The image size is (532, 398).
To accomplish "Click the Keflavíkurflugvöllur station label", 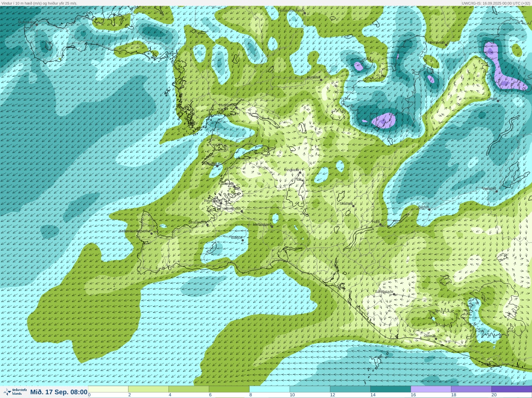I will click(135, 231).
